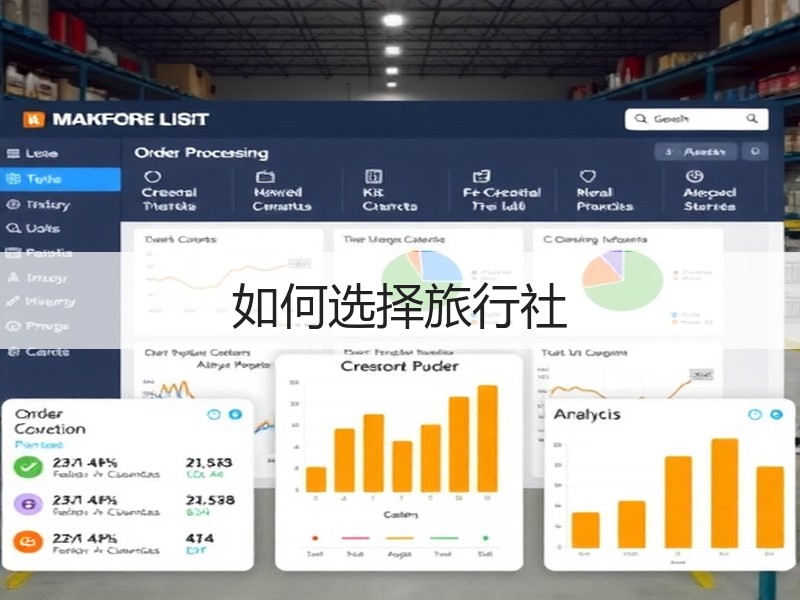Open the Pontae link under Order Corretion

(x=39, y=444)
